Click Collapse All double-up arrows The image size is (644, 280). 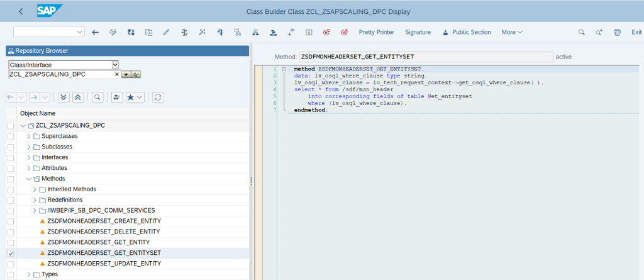click(x=78, y=97)
